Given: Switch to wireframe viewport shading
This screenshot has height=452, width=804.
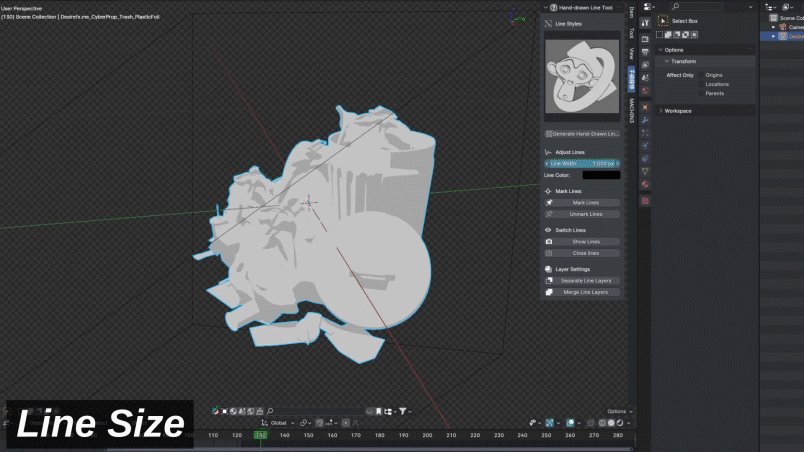Looking at the screenshot, I should point(602,423).
